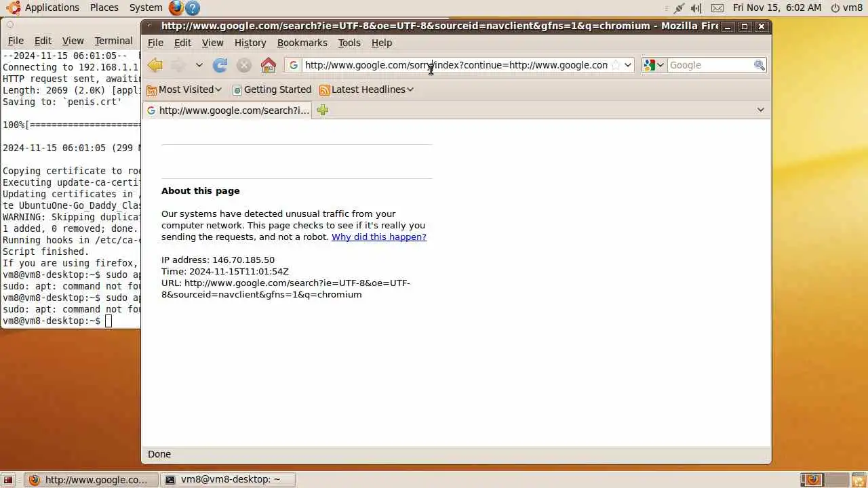Screen dimensions: 868x488
Task: Click inside the Firefox URL address field
Action: click(x=456, y=65)
